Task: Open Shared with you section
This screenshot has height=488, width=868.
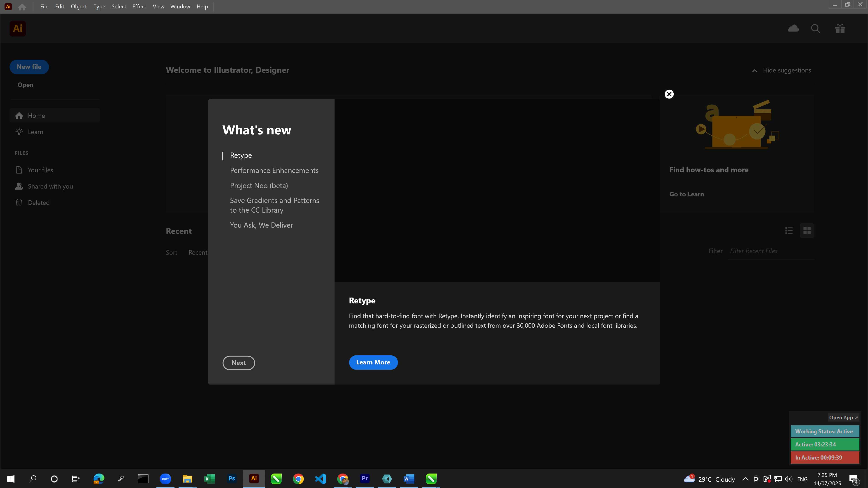Action: click(54, 186)
